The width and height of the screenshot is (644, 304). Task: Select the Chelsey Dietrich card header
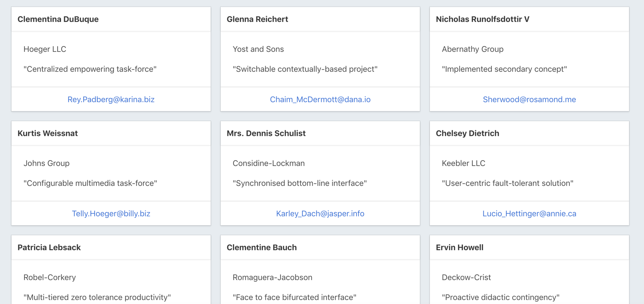coord(529,133)
